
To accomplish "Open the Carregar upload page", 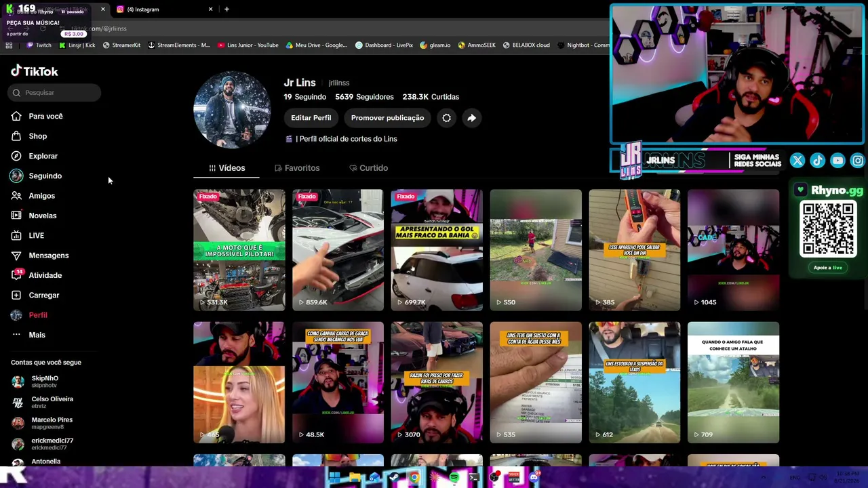I will pos(35,295).
